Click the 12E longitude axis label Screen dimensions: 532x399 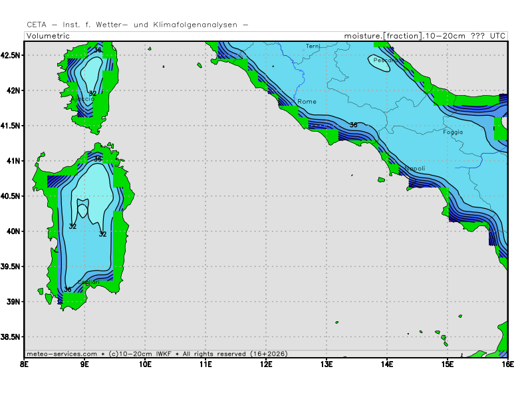click(x=266, y=364)
